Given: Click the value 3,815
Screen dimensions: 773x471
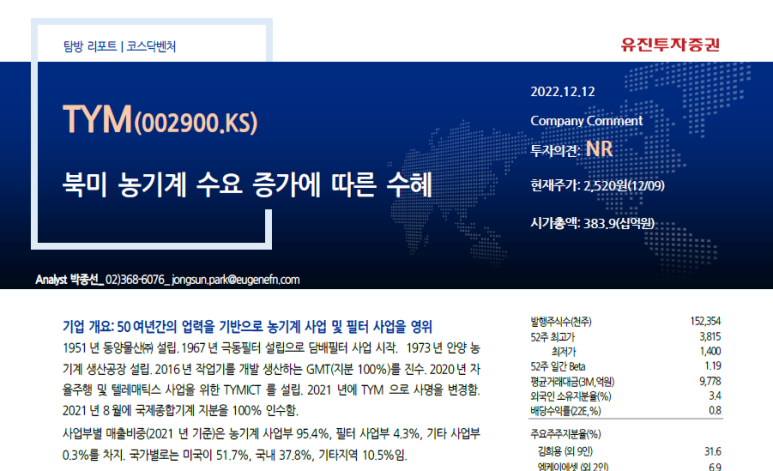Looking at the screenshot, I should (710, 337).
